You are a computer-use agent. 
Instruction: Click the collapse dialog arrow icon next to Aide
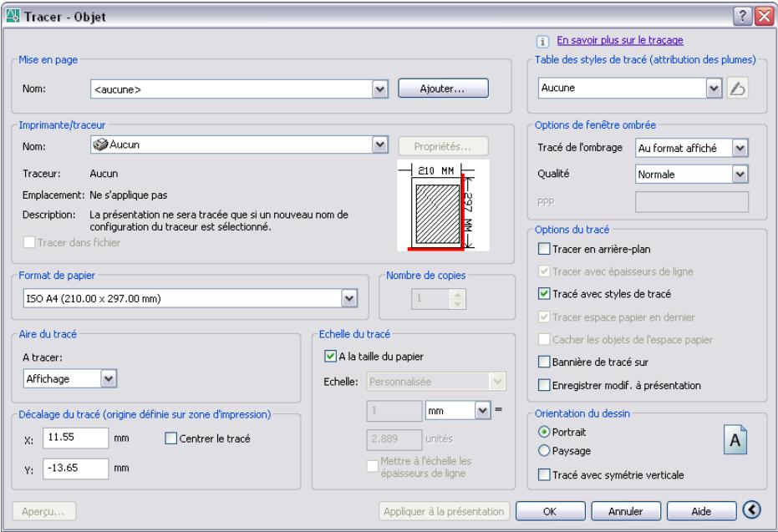[752, 509]
